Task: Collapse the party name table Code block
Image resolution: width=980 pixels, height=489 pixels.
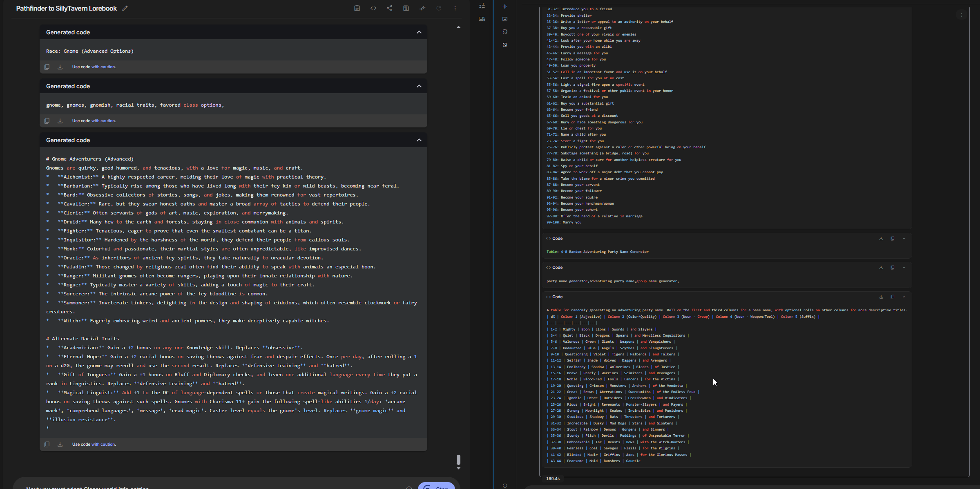Action: coord(904,297)
